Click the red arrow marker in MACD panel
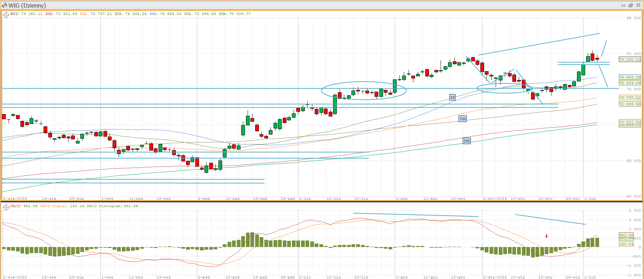This screenshot has width=644, height=279. coord(546,236)
